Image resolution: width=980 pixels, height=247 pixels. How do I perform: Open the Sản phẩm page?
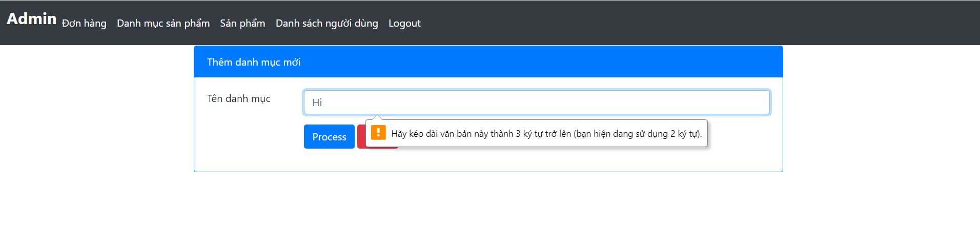tap(242, 24)
